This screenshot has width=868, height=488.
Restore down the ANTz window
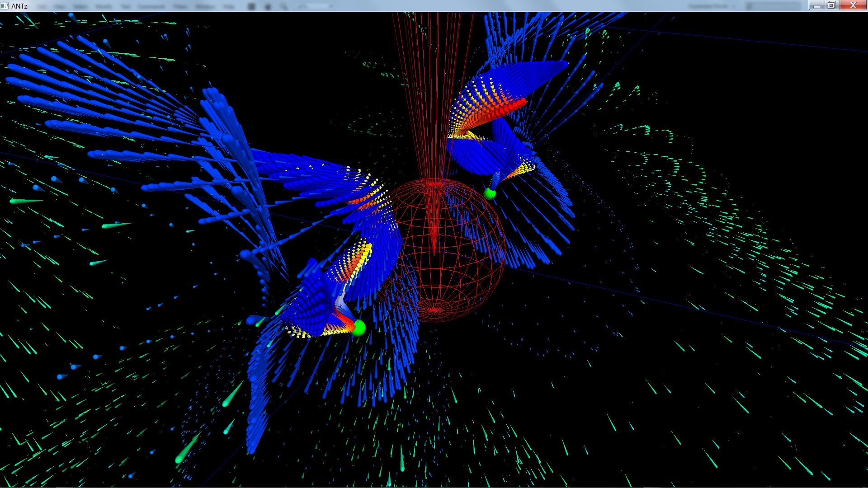pyautogui.click(x=832, y=5)
